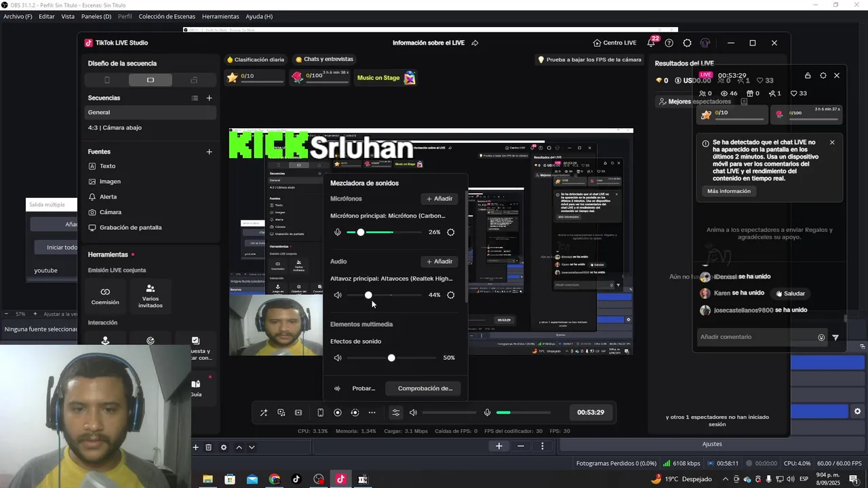The height and width of the screenshot is (488, 868).
Task: Click Más información in the chat warning
Action: (729, 191)
